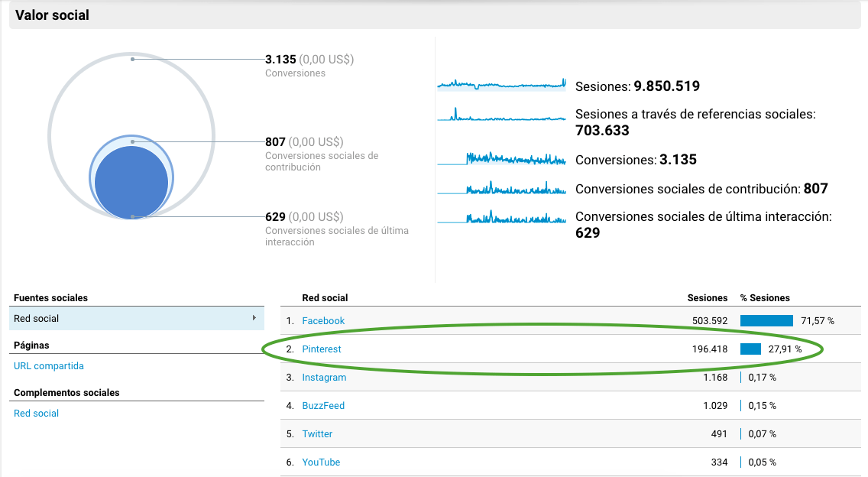Screen dimensions: 868x477
Task: Click the Sesiones 9.850.519 summary text
Action: (638, 86)
